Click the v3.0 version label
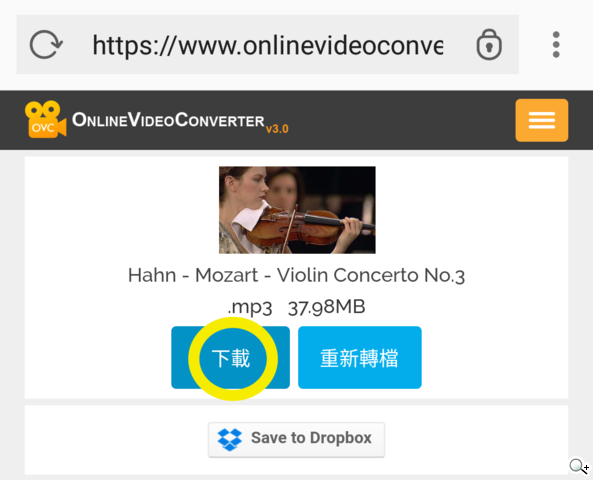Image resolution: width=593 pixels, height=480 pixels. click(x=277, y=129)
